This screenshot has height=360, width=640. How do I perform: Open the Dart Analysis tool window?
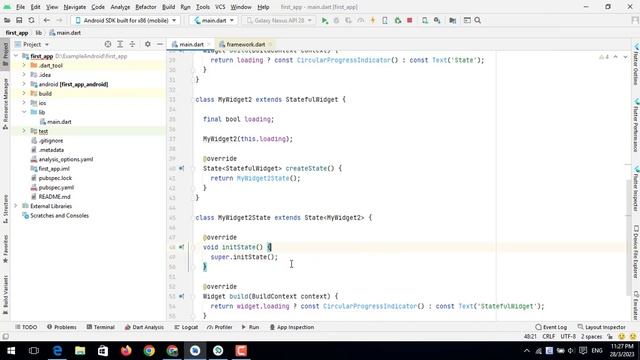[144, 327]
